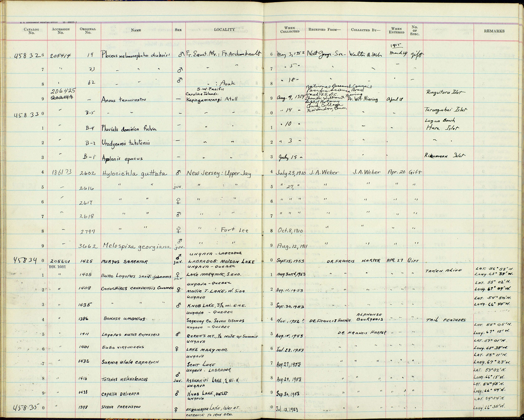Click the remark 'Hare Islet'

tap(442, 128)
